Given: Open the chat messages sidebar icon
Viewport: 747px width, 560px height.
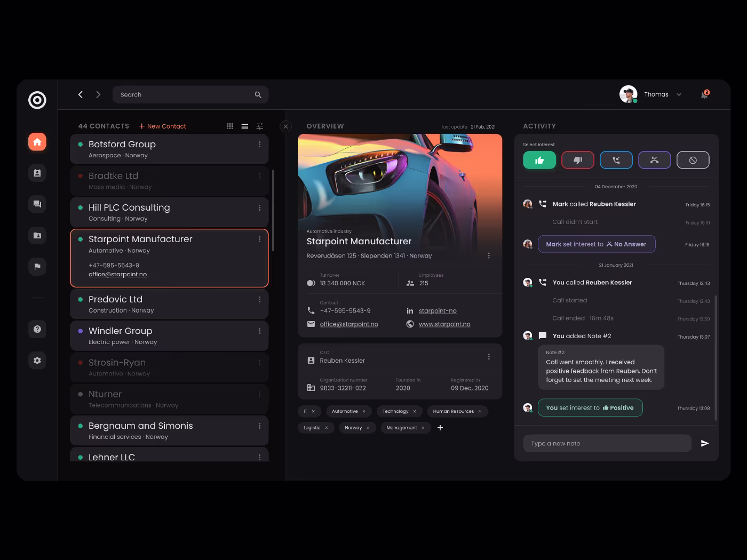Looking at the screenshot, I should (37, 204).
